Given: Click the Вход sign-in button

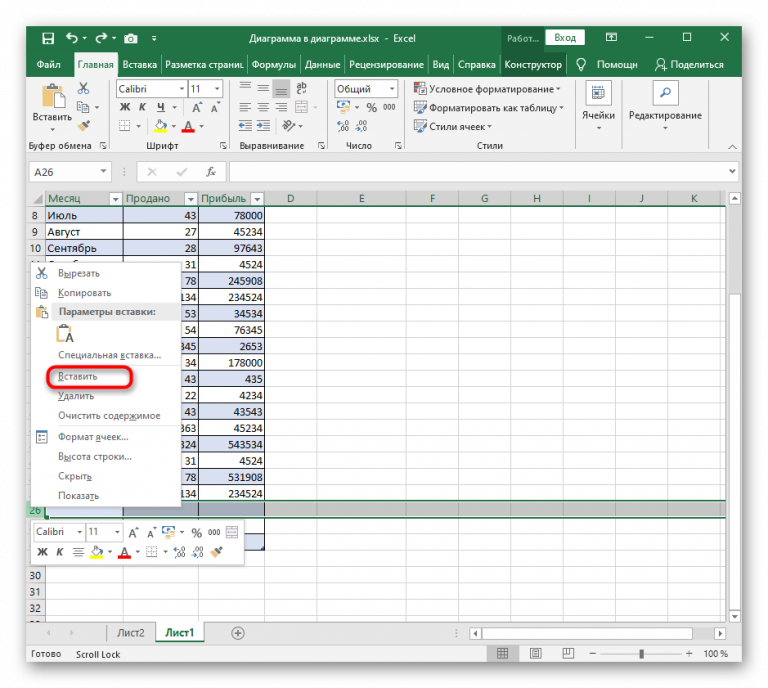Looking at the screenshot, I should (x=565, y=38).
